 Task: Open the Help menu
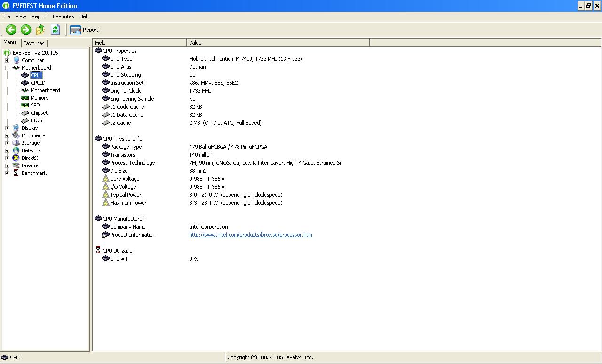(85, 16)
